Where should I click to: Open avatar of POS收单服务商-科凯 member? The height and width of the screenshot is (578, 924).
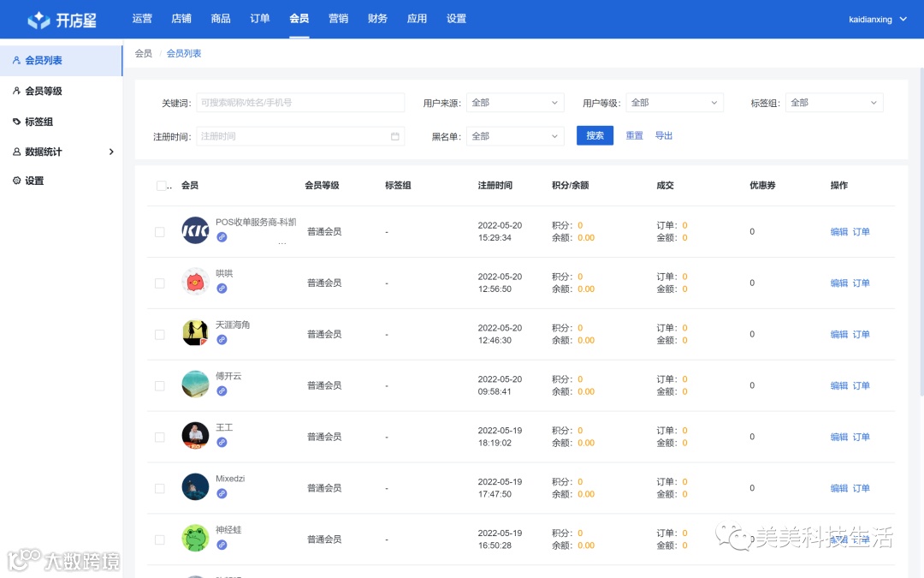[195, 230]
